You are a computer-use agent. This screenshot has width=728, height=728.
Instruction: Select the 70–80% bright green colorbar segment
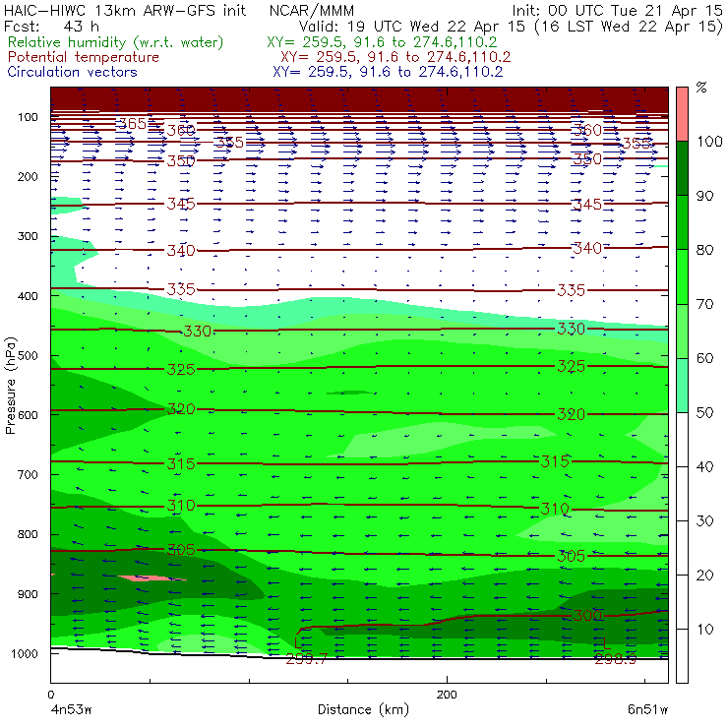click(682, 276)
